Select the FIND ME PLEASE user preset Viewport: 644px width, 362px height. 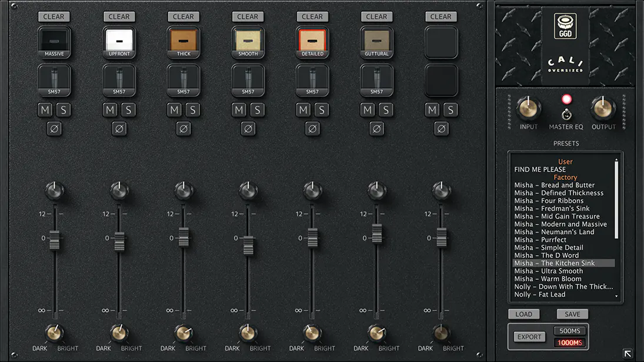[x=540, y=169]
